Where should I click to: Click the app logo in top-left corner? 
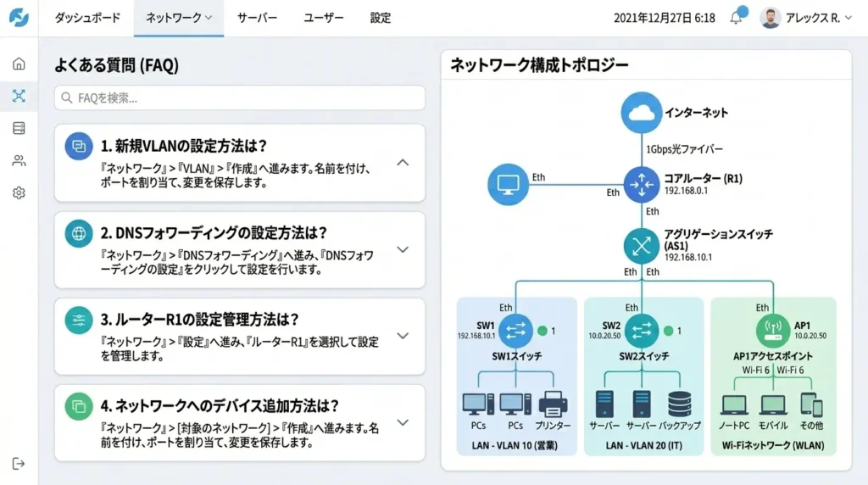[19, 18]
